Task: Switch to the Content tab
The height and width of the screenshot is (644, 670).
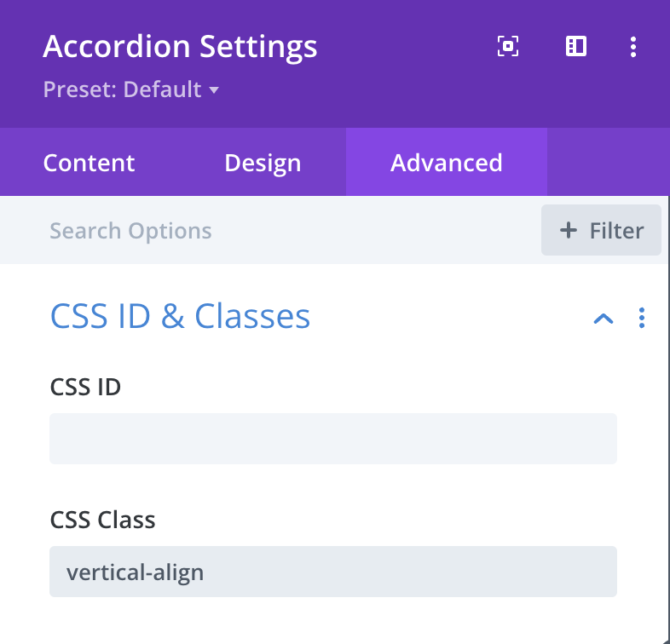Action: tap(89, 163)
